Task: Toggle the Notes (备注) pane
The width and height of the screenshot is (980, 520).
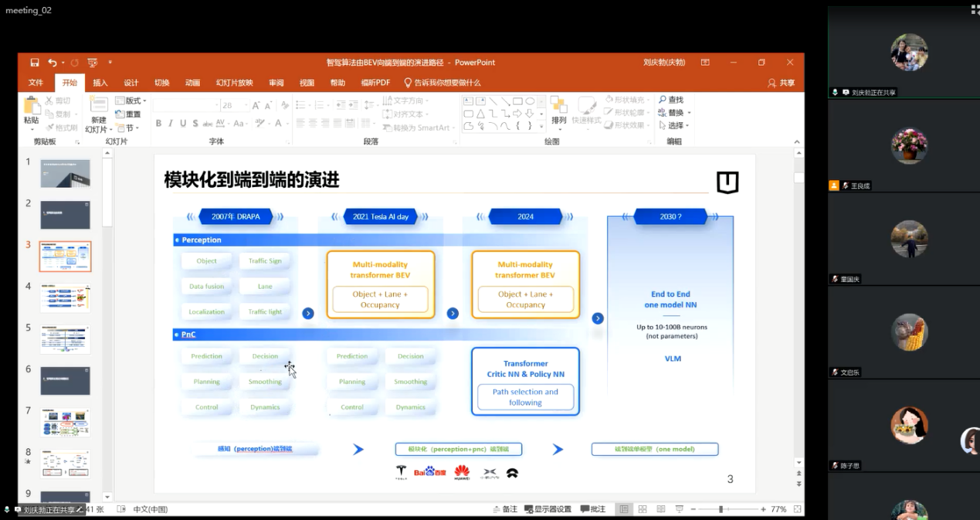Action: tap(505, 509)
